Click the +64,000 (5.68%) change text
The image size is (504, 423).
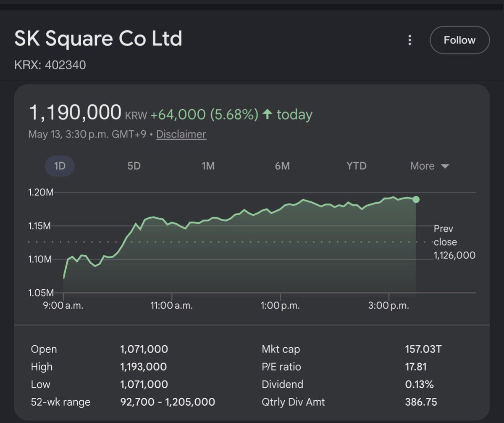tap(204, 114)
